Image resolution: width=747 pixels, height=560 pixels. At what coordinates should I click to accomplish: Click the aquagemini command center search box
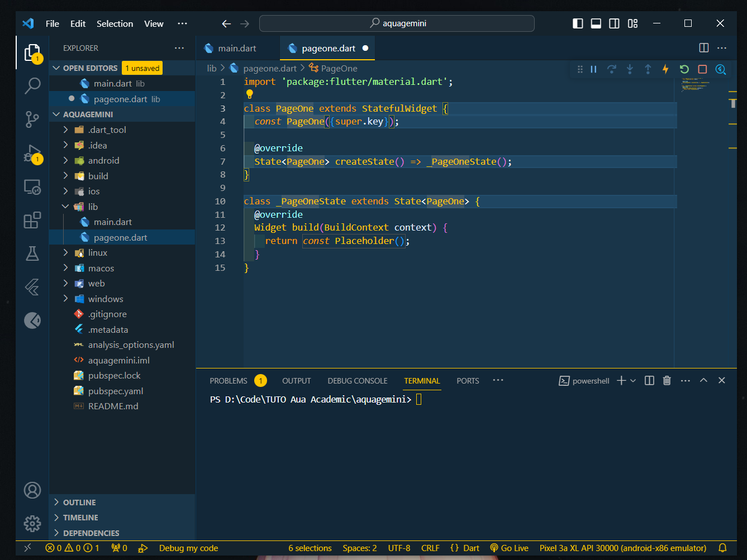tap(397, 23)
